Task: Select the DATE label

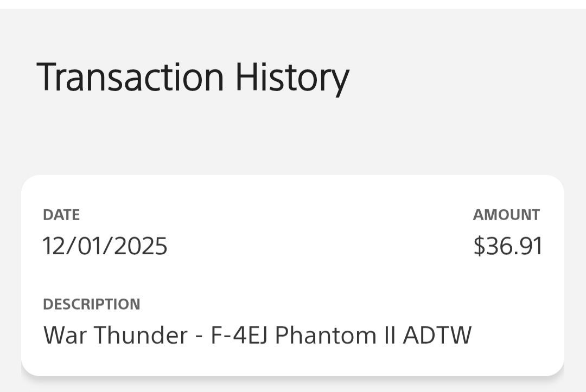Action: click(x=61, y=215)
